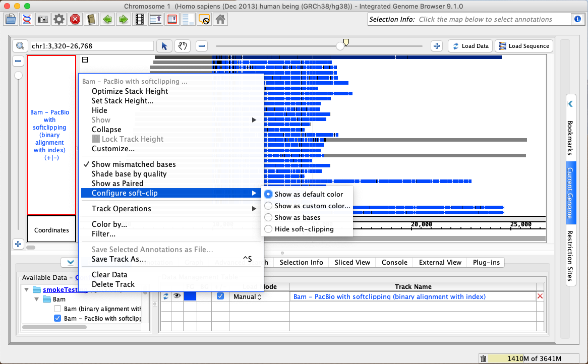The image size is (588, 364).
Task: Zoom in horizontally with the plus button
Action: click(x=437, y=46)
